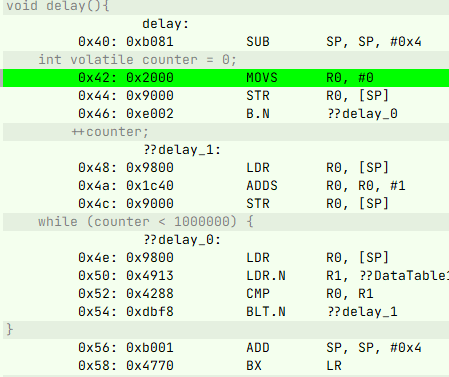
Task: Click the LDR R0, [SP] instruction at 0x48
Action: coord(226,168)
